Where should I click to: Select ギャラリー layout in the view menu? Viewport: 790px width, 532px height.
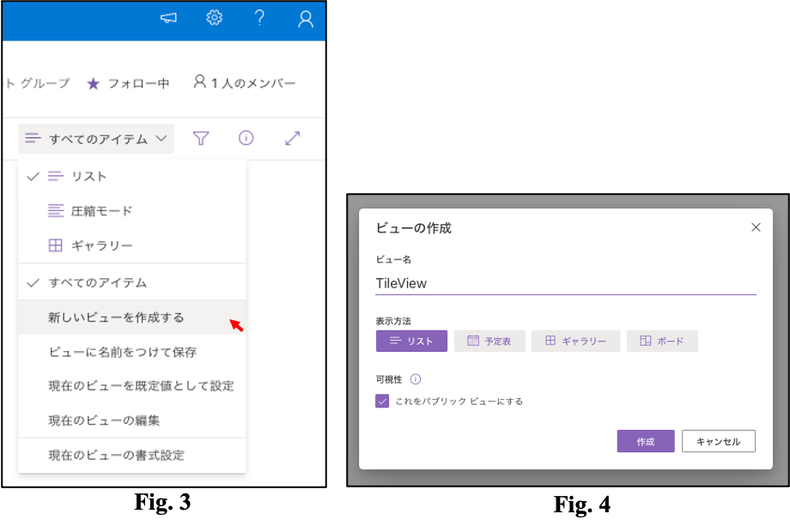132,245
